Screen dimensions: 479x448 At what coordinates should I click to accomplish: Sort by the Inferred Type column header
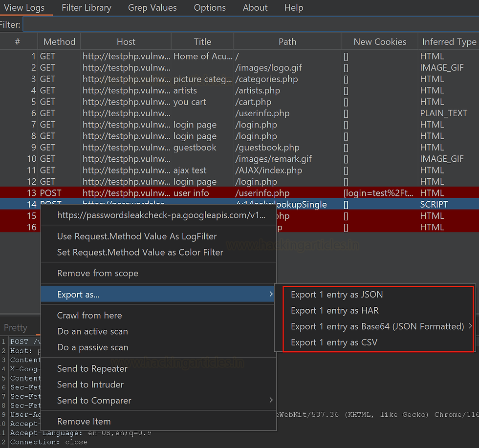(x=449, y=42)
